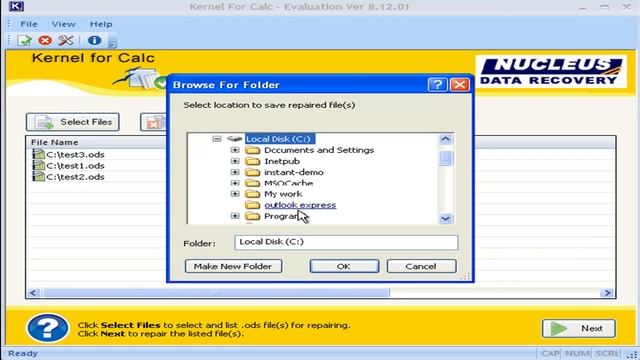Select C:\test3.ods in file list

pyautogui.click(x=75, y=154)
